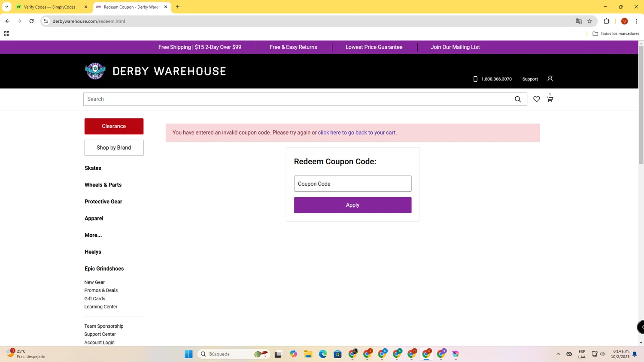Open the wishlist heart icon
Viewport: 644px width, 362px height.
[x=537, y=99]
